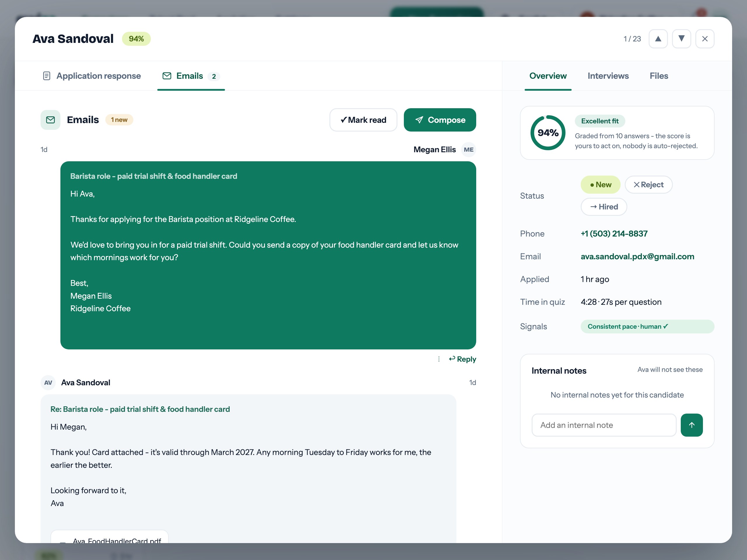The image size is (747, 560).
Task: Set status to New
Action: point(601,185)
